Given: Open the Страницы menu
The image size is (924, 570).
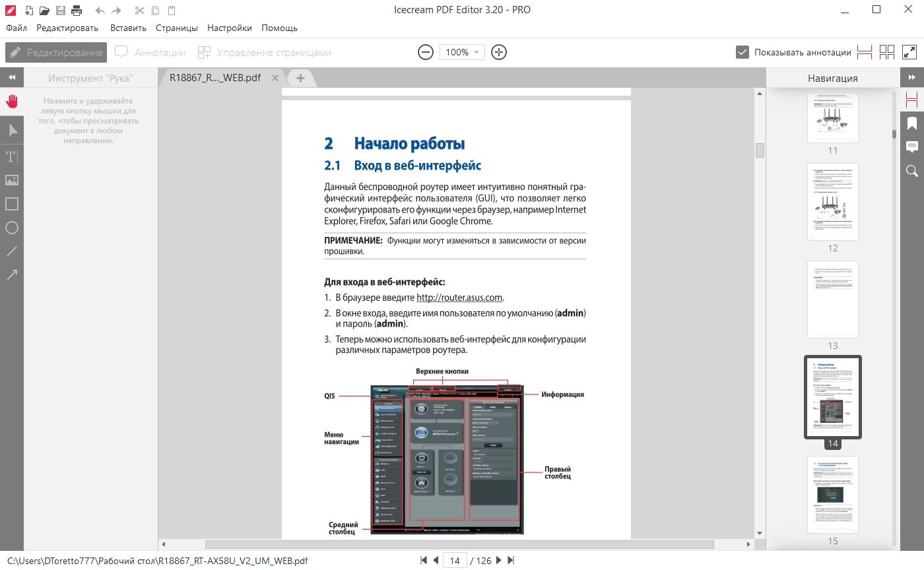Looking at the screenshot, I should 177,28.
